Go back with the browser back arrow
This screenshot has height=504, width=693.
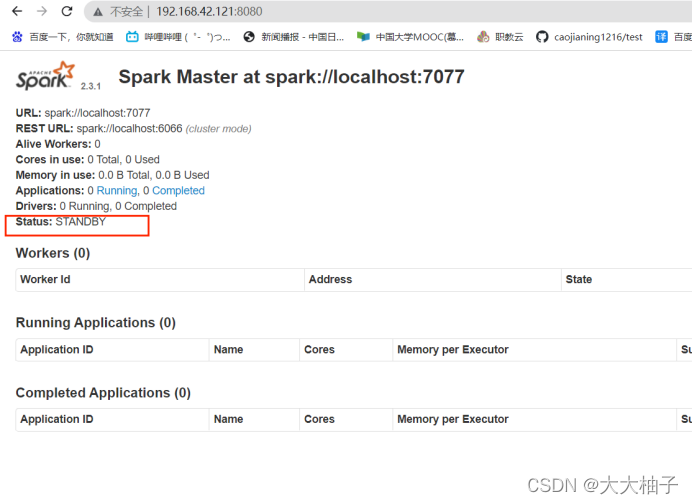click(x=17, y=11)
